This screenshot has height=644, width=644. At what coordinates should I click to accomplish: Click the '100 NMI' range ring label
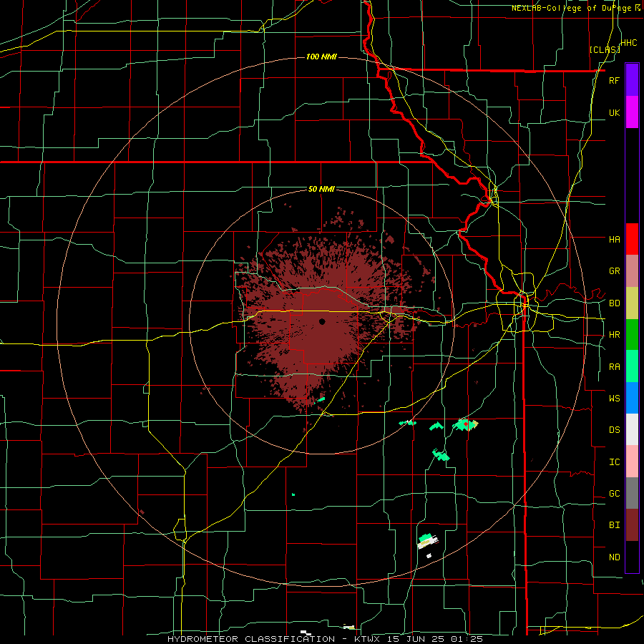pyautogui.click(x=321, y=57)
